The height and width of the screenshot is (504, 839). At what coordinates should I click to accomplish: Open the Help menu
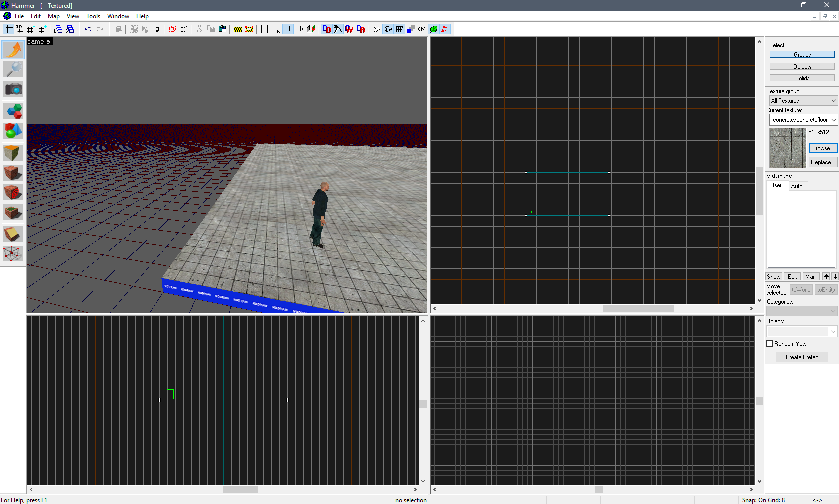pyautogui.click(x=142, y=16)
